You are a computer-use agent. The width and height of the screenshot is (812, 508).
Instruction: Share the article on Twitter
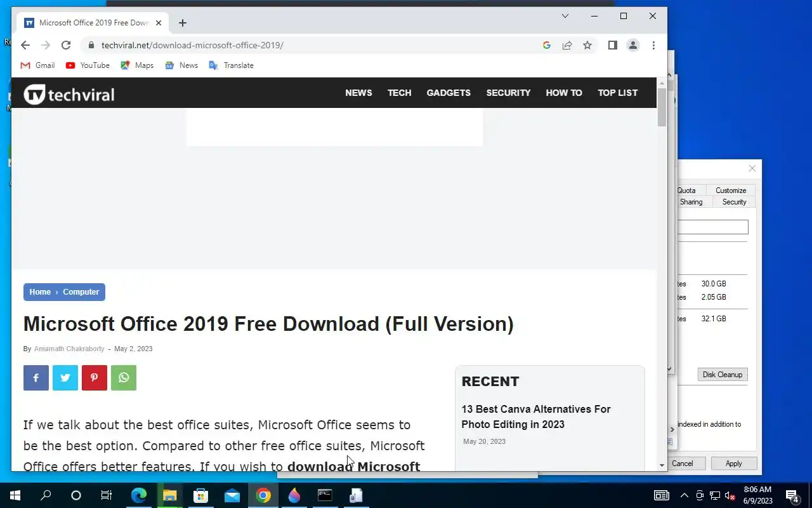tap(65, 378)
